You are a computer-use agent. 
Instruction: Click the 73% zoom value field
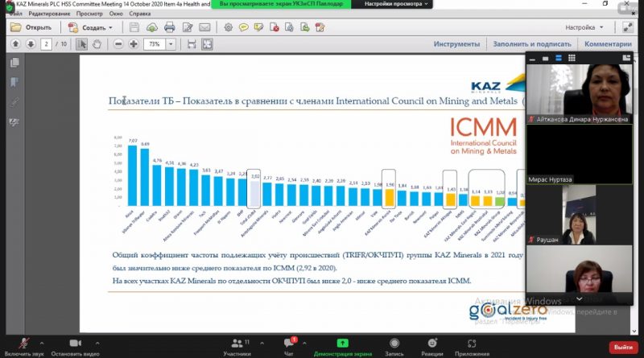(x=155, y=44)
